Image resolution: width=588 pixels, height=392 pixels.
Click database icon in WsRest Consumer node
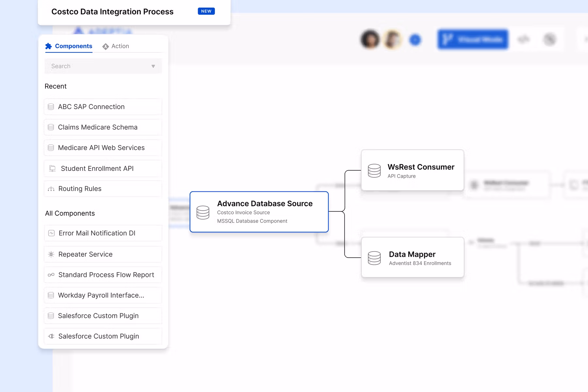click(x=374, y=171)
